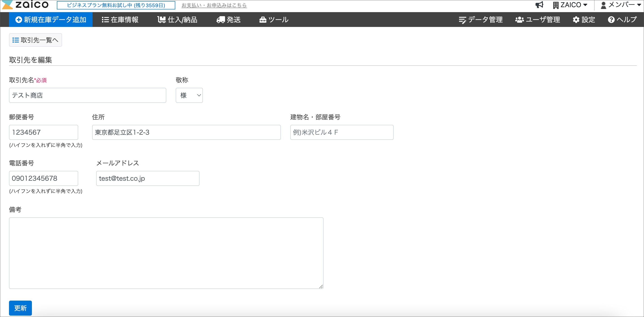The height and width of the screenshot is (317, 644).
Task: Open the 敬称 dropdown showing 様
Action: tap(189, 95)
